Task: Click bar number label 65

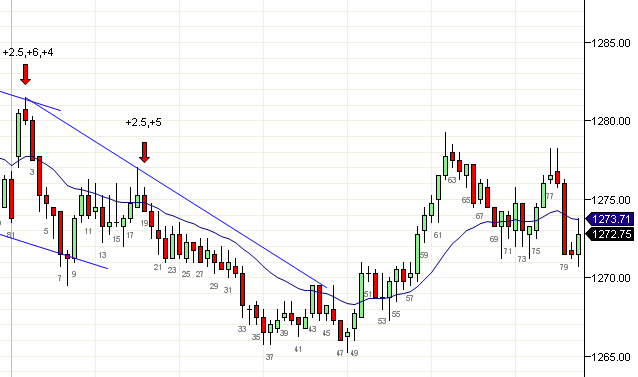Action: pyautogui.click(x=466, y=200)
